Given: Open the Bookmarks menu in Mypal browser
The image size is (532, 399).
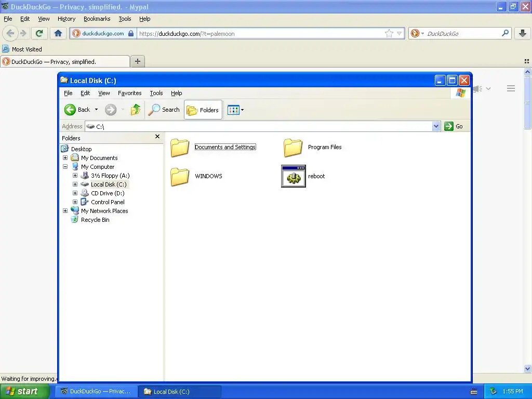Looking at the screenshot, I should (97, 19).
